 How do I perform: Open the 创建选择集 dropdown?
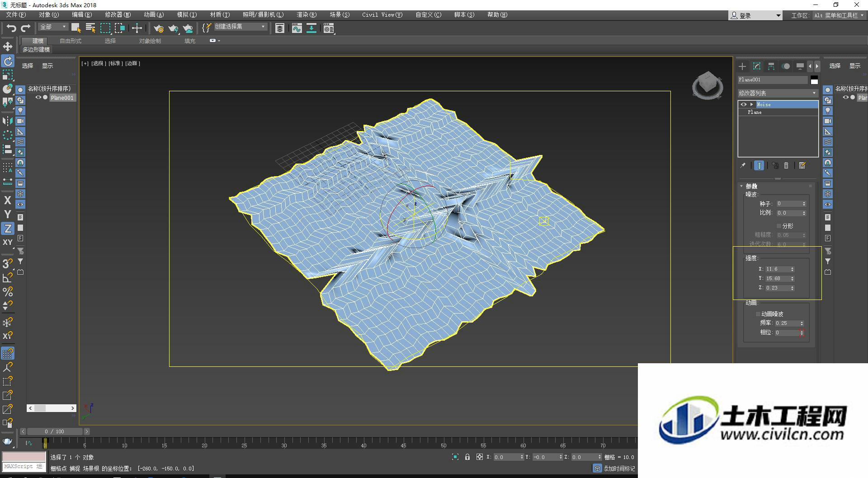(x=240, y=27)
